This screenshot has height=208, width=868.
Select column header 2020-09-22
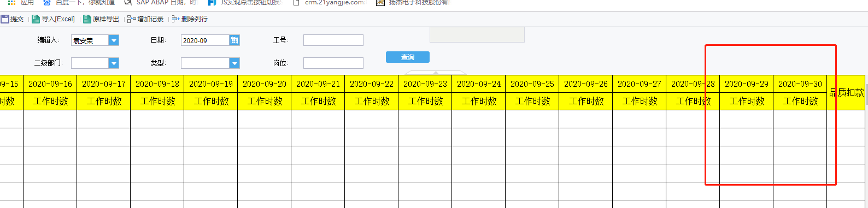coord(372,84)
